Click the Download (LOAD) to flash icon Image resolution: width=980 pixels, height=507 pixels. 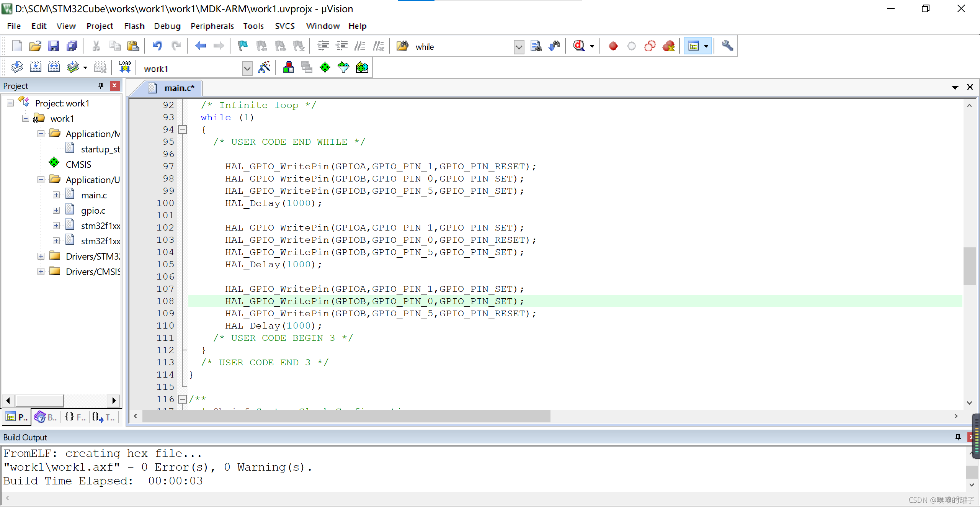coord(125,68)
